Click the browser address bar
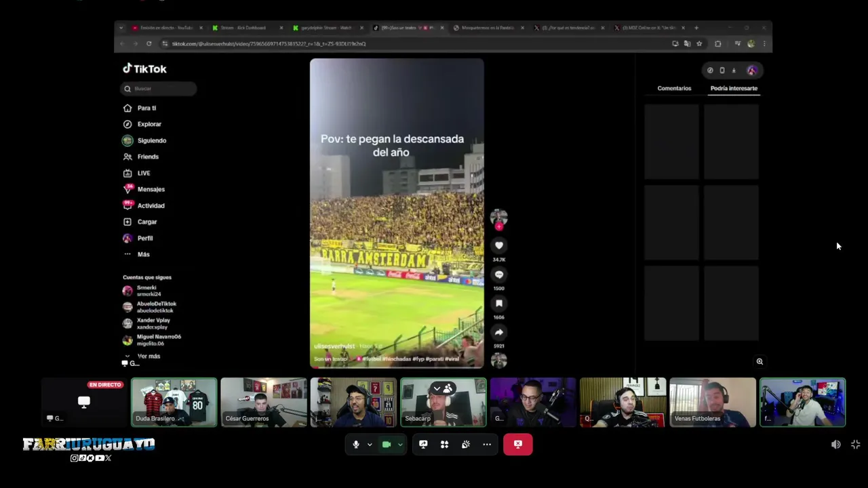Image resolution: width=868 pixels, height=488 pixels. pos(414,43)
